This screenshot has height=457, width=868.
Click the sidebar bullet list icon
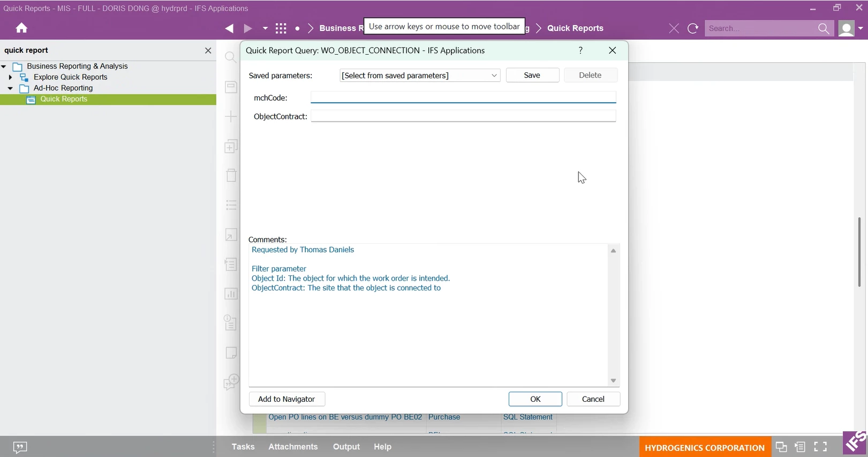click(231, 205)
